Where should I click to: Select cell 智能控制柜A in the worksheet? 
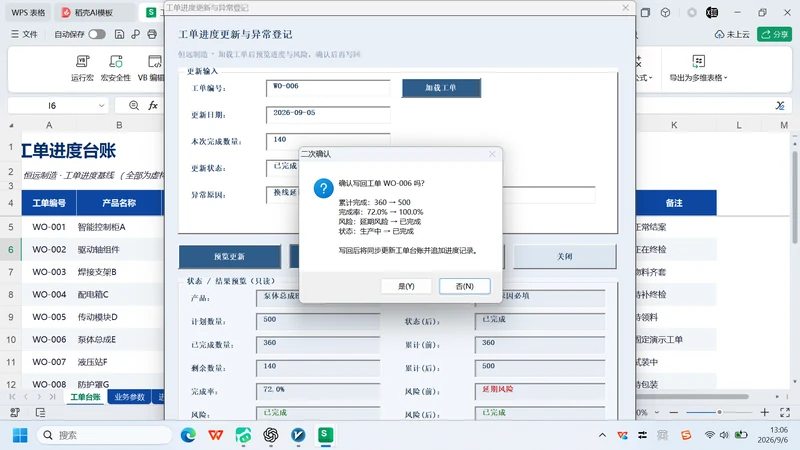(x=120, y=227)
